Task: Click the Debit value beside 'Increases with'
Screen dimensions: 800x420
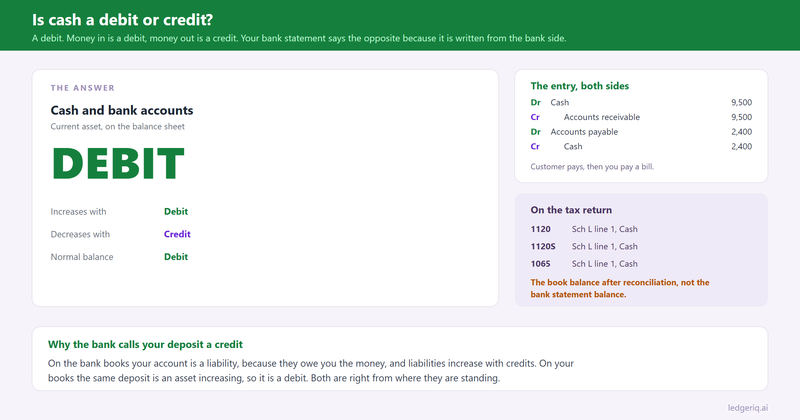Action: coord(176,212)
